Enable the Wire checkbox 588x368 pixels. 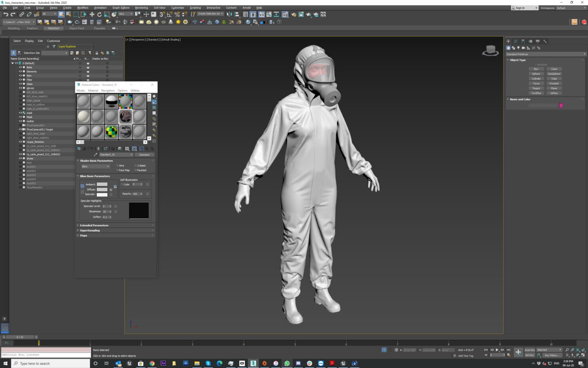click(117, 166)
